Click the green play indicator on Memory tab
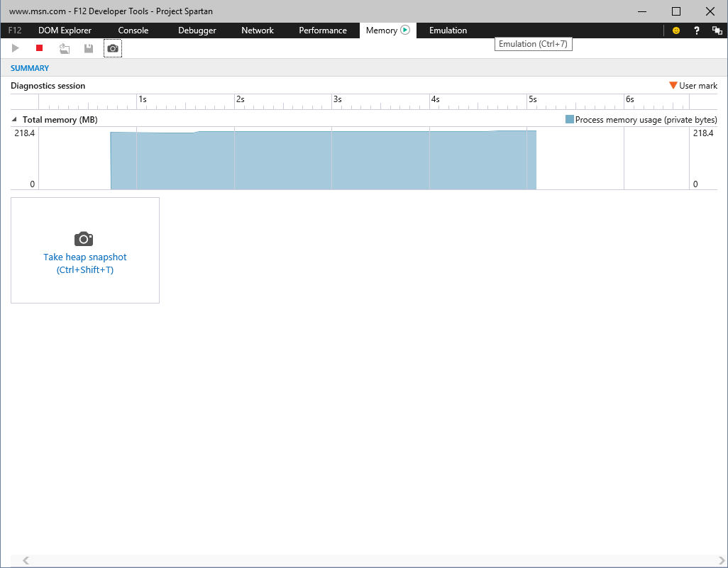The image size is (728, 568). click(405, 30)
